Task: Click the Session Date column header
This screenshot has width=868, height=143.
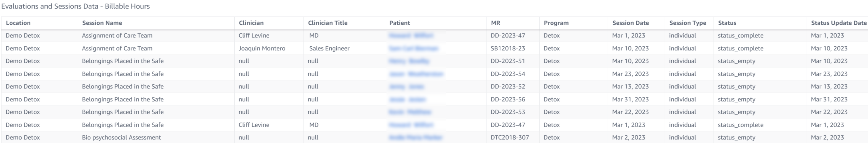Action: [x=630, y=23]
